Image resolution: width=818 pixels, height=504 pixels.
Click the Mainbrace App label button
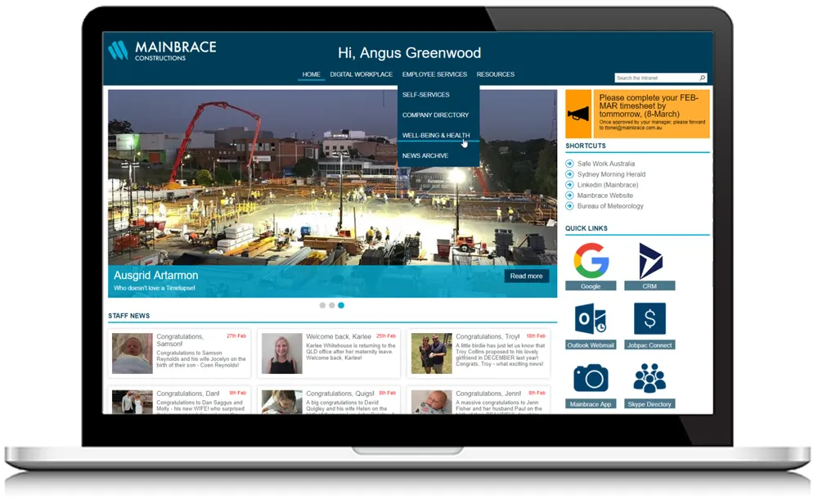(x=591, y=404)
